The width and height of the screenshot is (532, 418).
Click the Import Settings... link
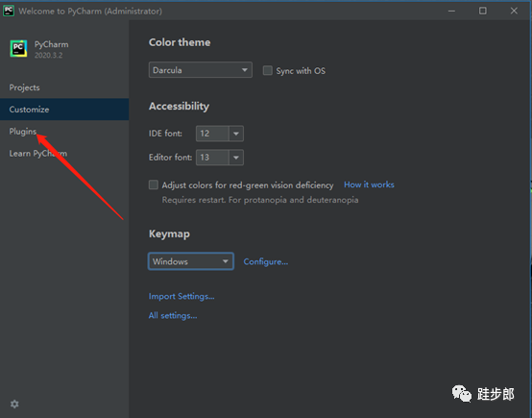181,296
